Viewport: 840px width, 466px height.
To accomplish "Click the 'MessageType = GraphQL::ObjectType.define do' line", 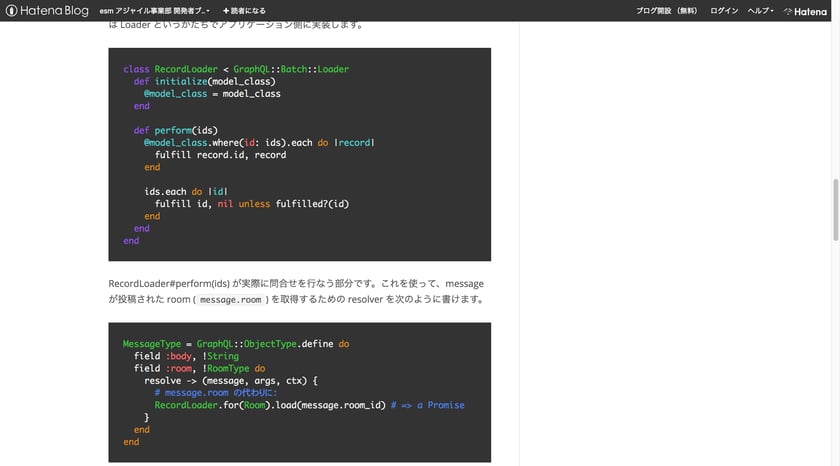I will tap(236, 344).
